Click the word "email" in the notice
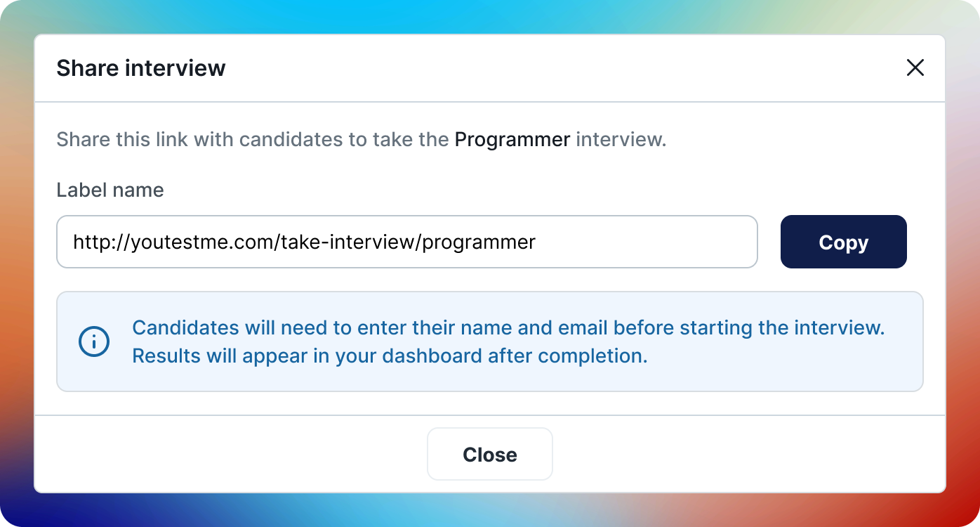This screenshot has height=527, width=980. 582,327
